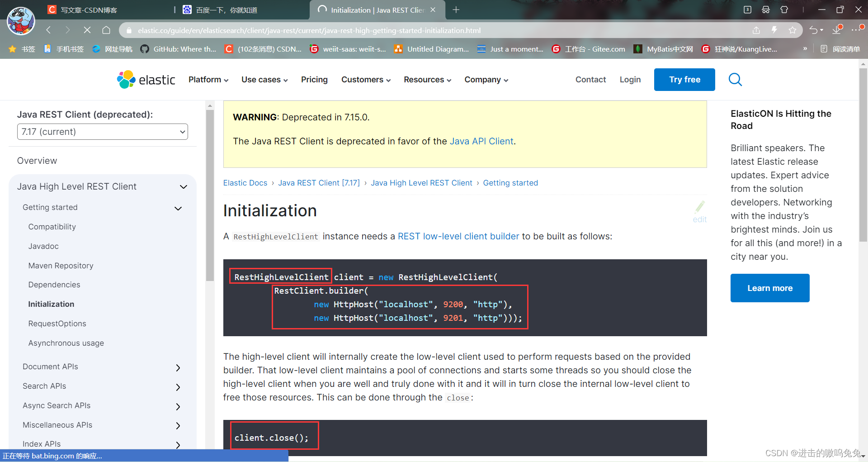Show more bookmarks with » chevron
Viewport: 868px width, 462px height.
[x=805, y=48]
